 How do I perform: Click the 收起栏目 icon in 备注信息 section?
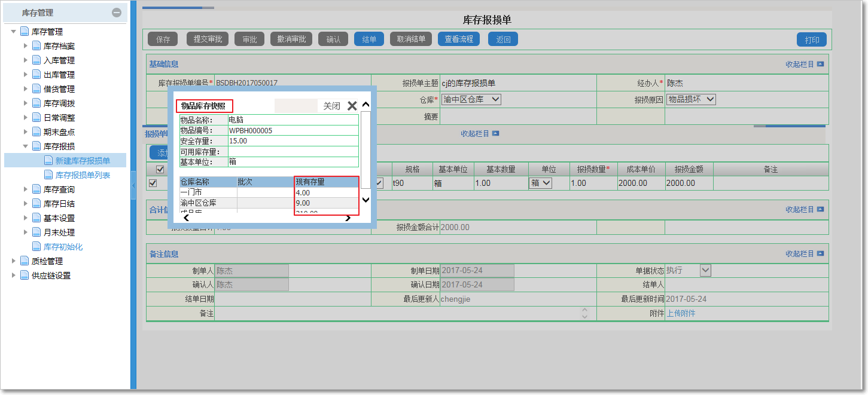pos(820,254)
